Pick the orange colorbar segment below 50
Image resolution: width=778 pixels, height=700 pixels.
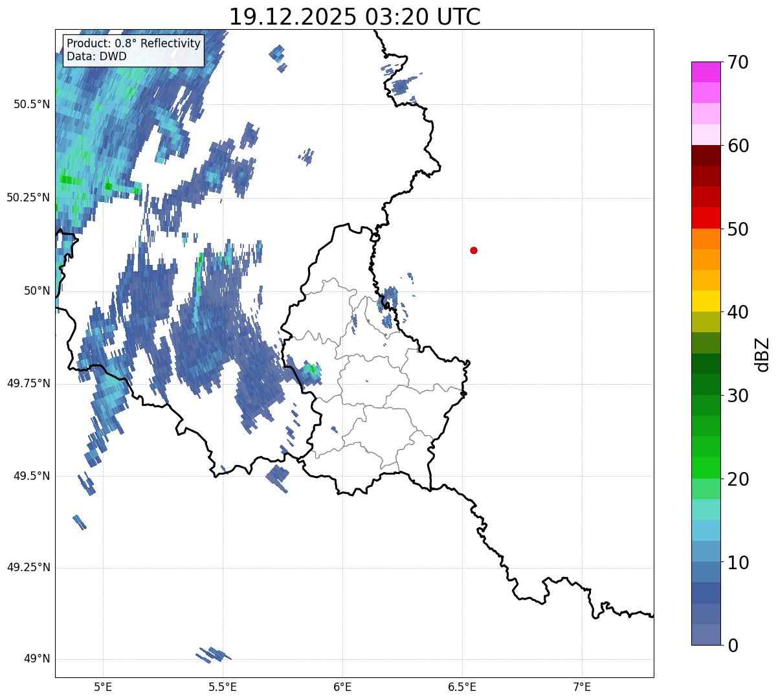click(706, 239)
